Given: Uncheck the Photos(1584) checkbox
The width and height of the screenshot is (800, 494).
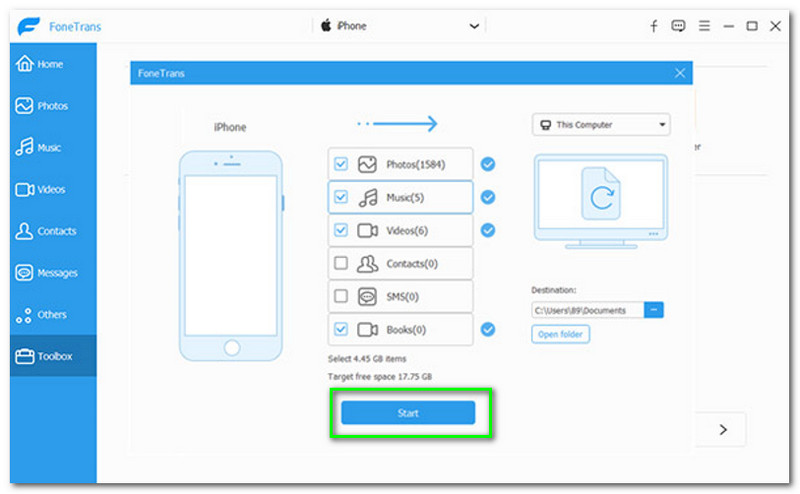Looking at the screenshot, I should [340, 164].
